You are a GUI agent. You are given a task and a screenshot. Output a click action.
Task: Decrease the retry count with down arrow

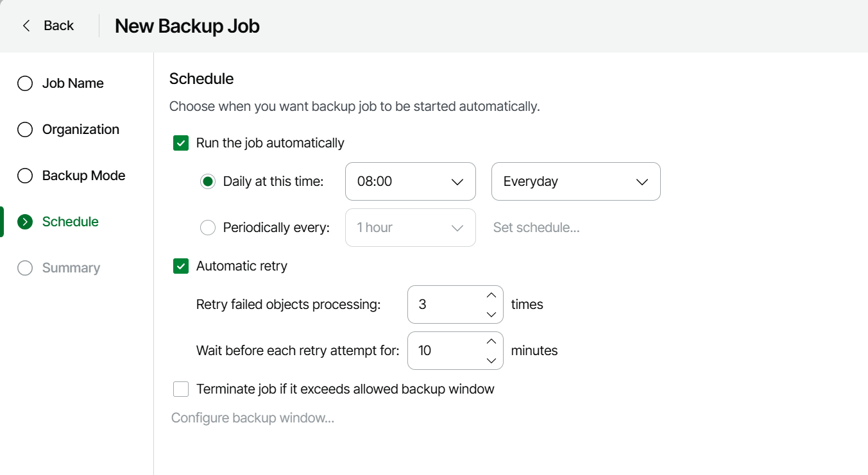click(491, 314)
